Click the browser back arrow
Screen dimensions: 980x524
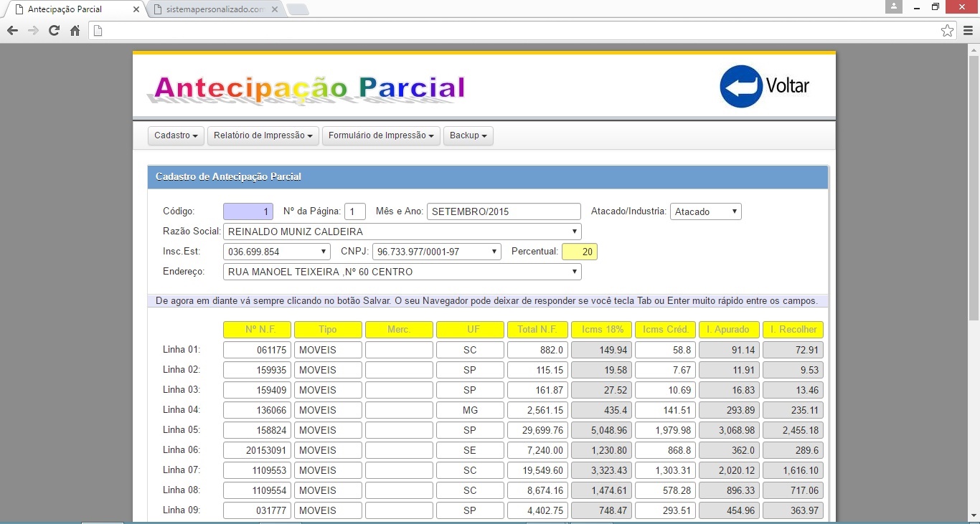coord(12,30)
